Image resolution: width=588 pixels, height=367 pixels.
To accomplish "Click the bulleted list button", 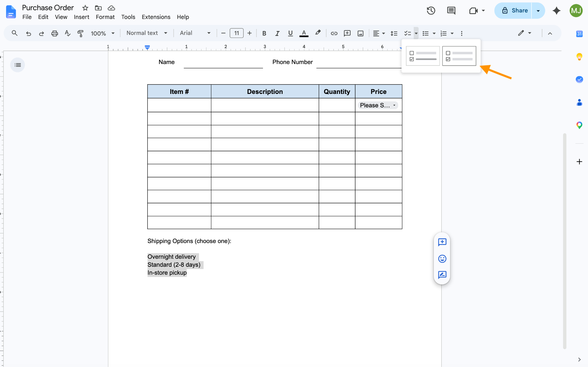I will coord(425,33).
